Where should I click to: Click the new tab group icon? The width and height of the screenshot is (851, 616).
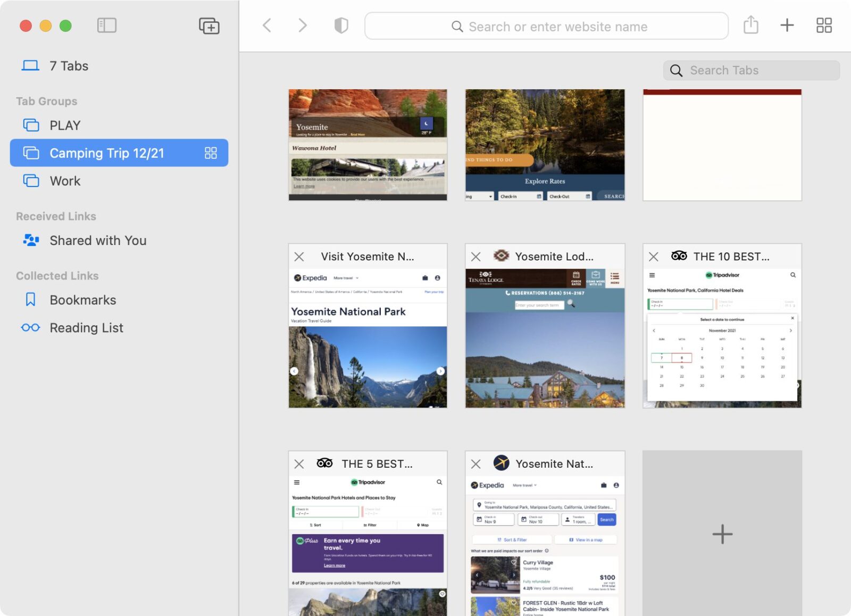pyautogui.click(x=209, y=26)
